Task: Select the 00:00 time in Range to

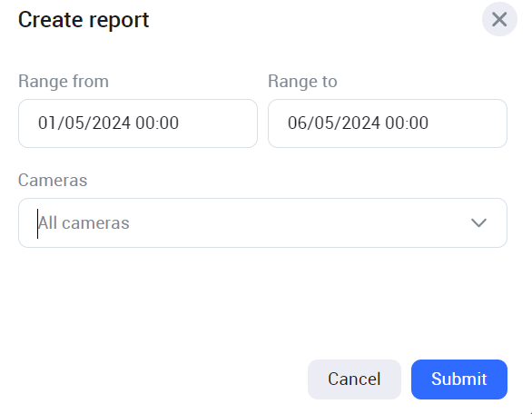Action: [x=407, y=123]
